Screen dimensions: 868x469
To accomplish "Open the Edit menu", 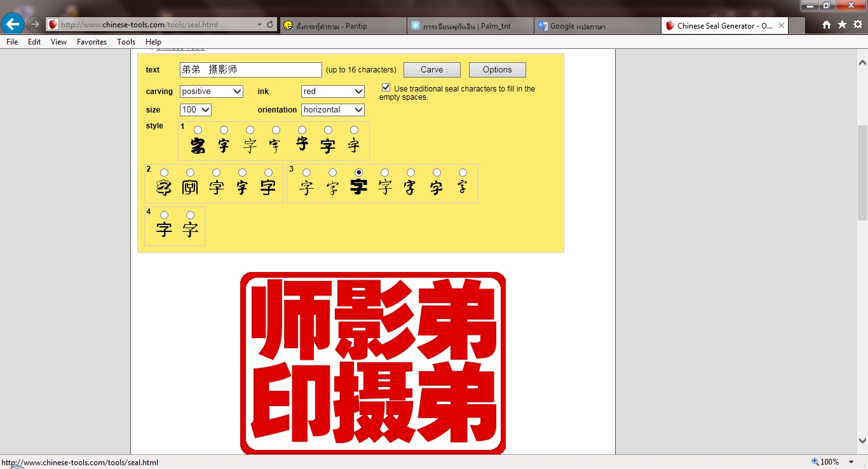I will click(x=34, y=42).
